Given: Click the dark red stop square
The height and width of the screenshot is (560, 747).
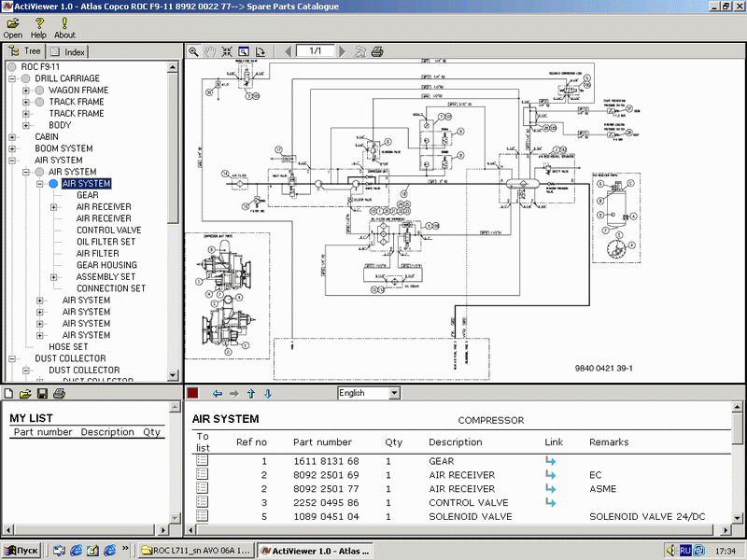Looking at the screenshot, I should (192, 394).
